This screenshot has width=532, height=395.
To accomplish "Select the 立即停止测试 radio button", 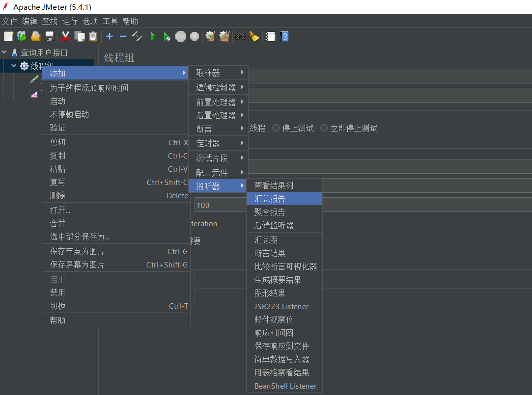I will [324, 128].
